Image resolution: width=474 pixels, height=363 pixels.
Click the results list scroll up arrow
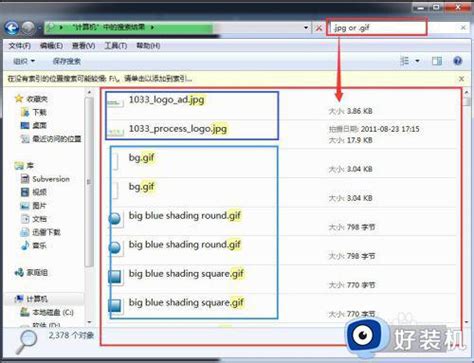point(467,92)
